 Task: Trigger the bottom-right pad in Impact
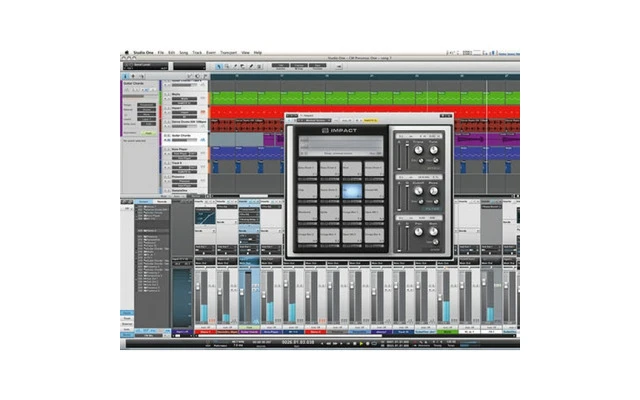(374, 236)
